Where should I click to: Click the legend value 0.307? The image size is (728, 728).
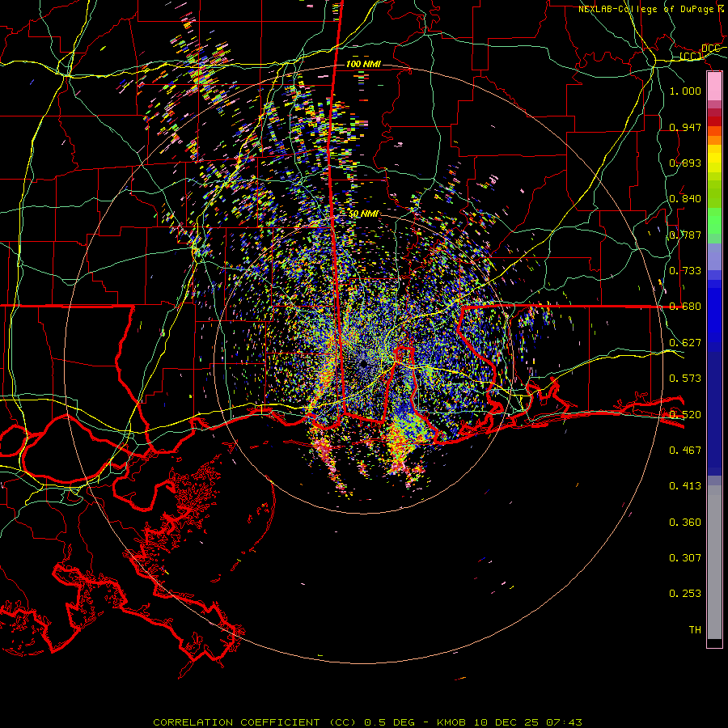[685, 557]
